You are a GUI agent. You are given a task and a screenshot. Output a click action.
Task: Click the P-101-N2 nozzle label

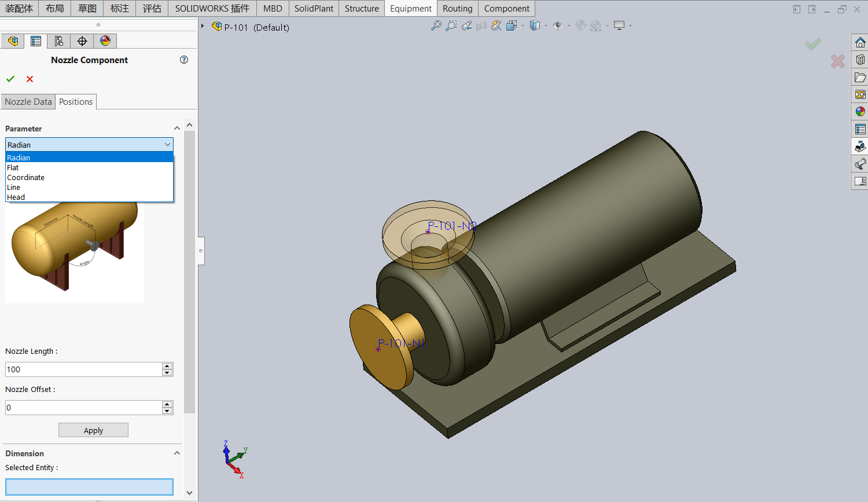[453, 226]
